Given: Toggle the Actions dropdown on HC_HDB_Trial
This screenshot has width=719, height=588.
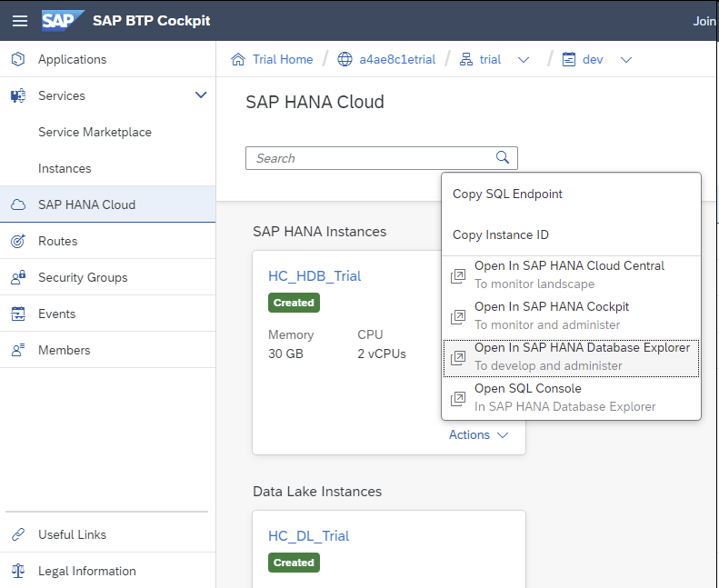Looking at the screenshot, I should (x=478, y=434).
